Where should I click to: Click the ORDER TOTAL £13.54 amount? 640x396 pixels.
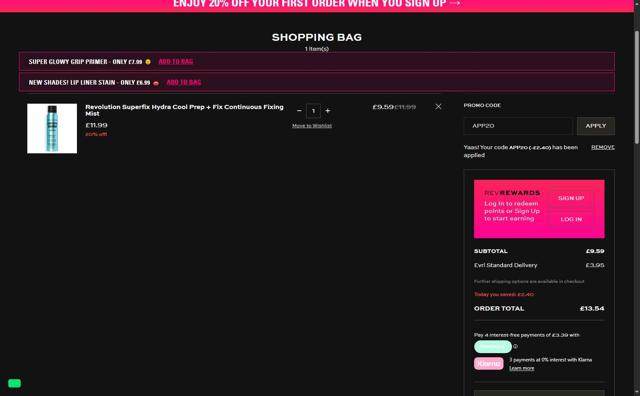(592, 309)
